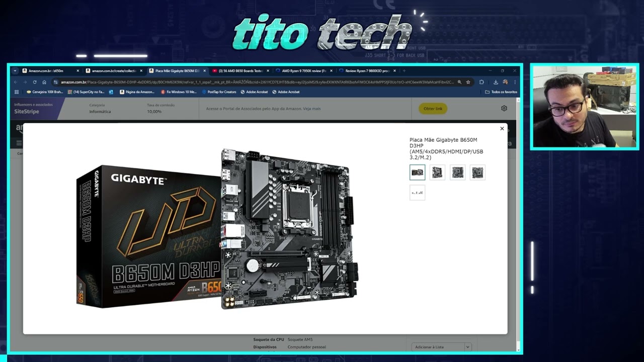Screen dimensions: 644x362
Task: Reload the current page
Action: (35, 82)
